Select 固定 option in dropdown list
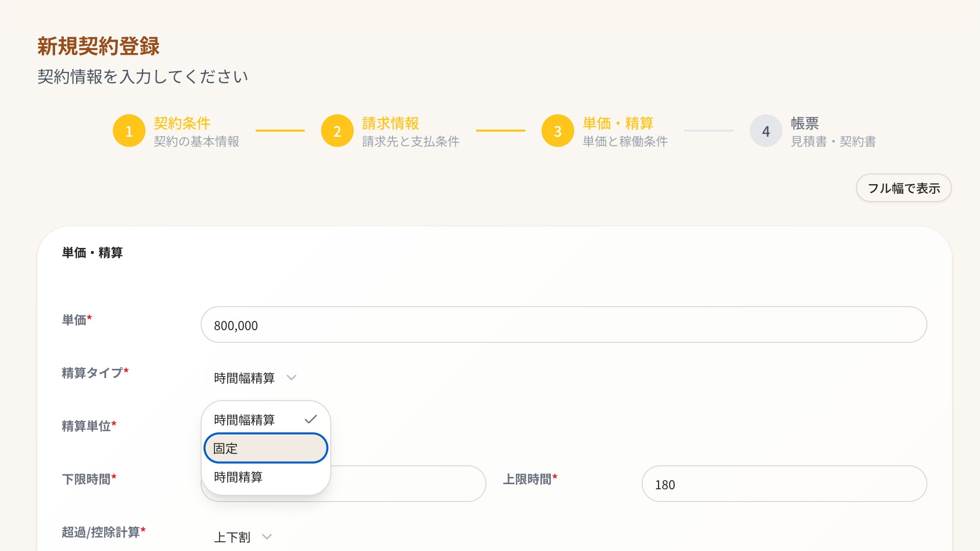This screenshot has height=551, width=980. [x=265, y=448]
